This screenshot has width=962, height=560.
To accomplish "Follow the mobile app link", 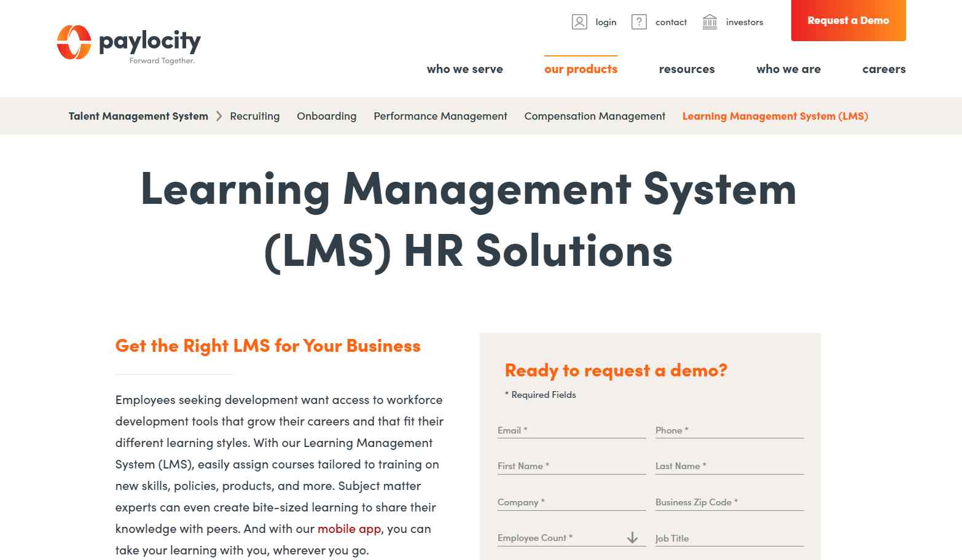I will (350, 529).
